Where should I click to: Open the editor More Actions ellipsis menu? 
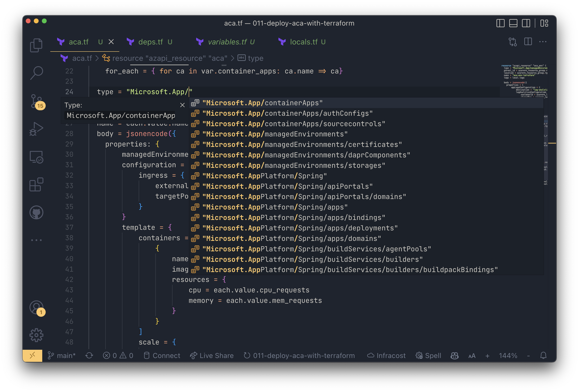click(x=543, y=42)
